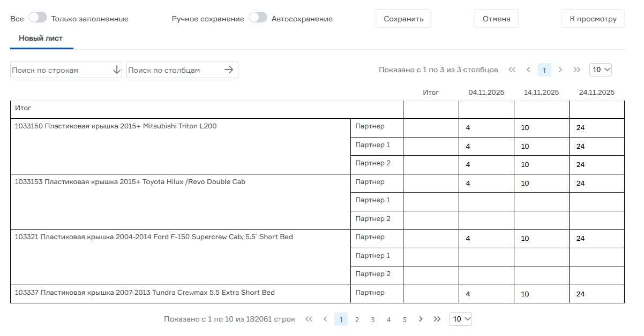Switch to the 'Новый лист' tab
This screenshot has height=336, width=644.
pyautogui.click(x=41, y=39)
